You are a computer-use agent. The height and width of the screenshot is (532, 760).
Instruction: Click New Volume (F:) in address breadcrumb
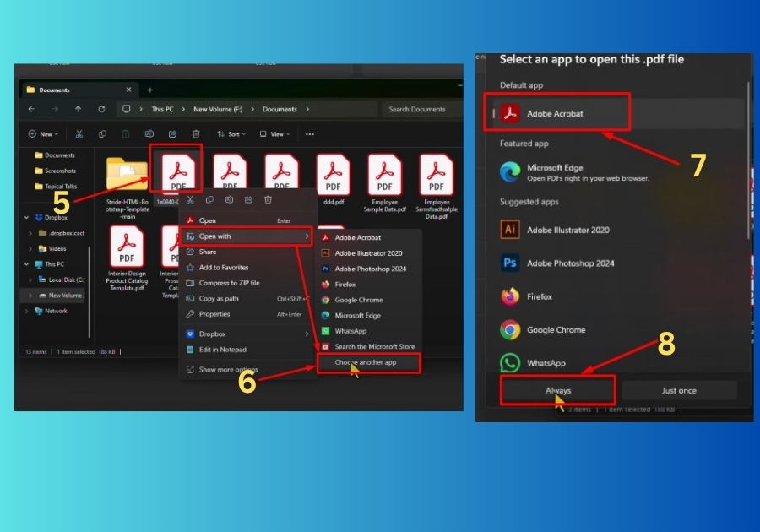218,110
